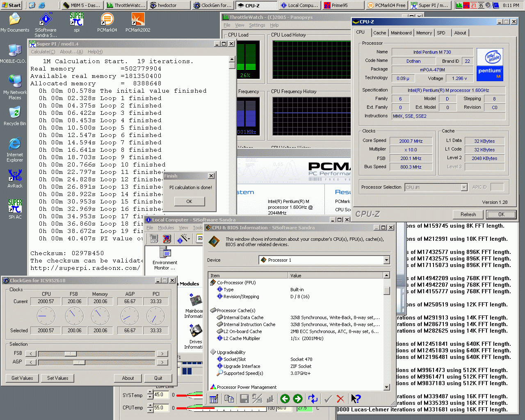Click the blue Refresh arrows icon in Sandra
The width and height of the screenshot is (525, 420).
click(313, 399)
